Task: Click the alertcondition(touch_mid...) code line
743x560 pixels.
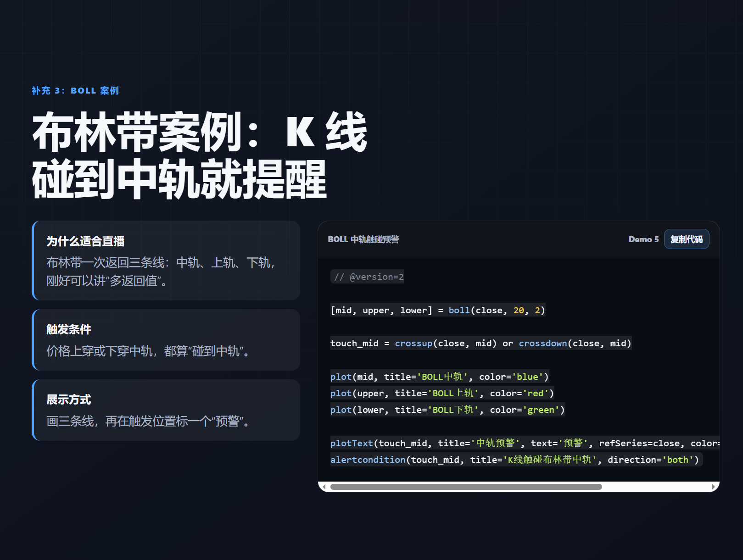Action: (x=516, y=460)
